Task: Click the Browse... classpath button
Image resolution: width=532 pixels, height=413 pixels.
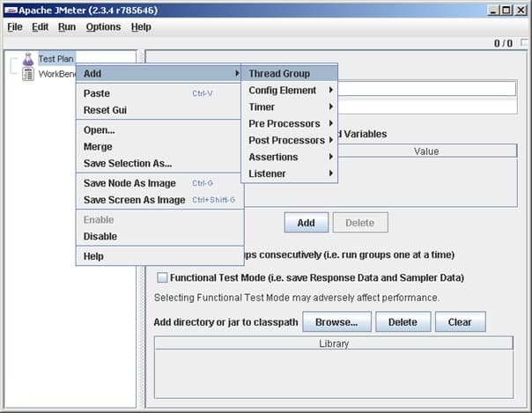Action: click(336, 321)
